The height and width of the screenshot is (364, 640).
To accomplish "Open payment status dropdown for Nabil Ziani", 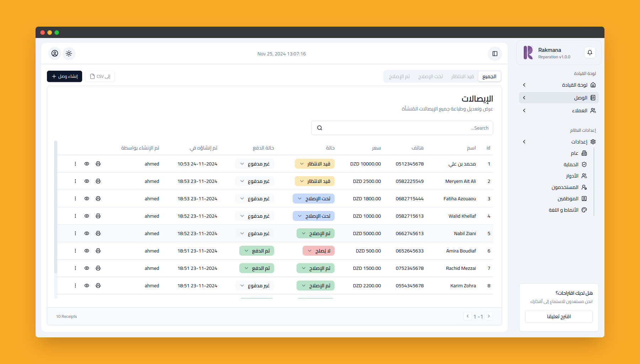I will point(255,233).
